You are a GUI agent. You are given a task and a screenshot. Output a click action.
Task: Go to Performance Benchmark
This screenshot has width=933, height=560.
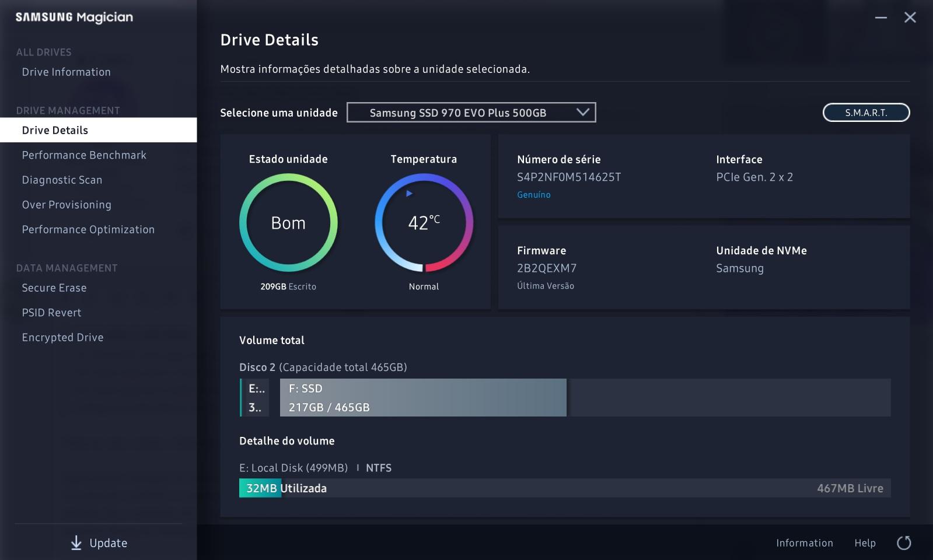click(x=84, y=155)
